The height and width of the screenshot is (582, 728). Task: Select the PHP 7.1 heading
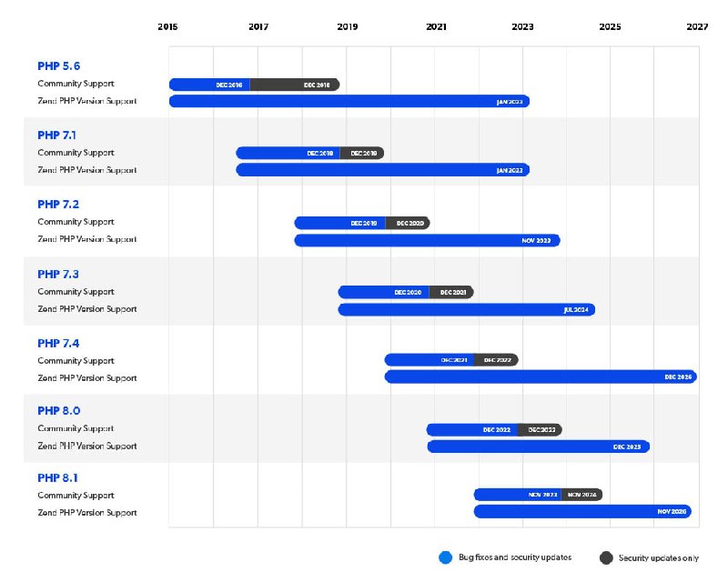(x=56, y=135)
